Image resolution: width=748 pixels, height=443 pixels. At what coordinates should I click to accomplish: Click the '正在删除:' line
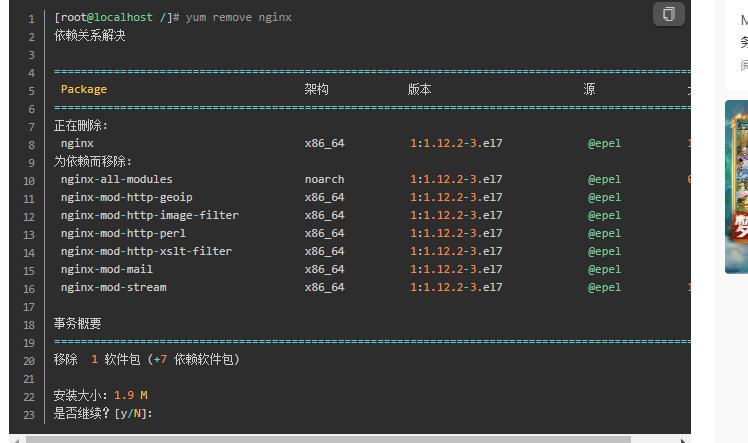81,125
